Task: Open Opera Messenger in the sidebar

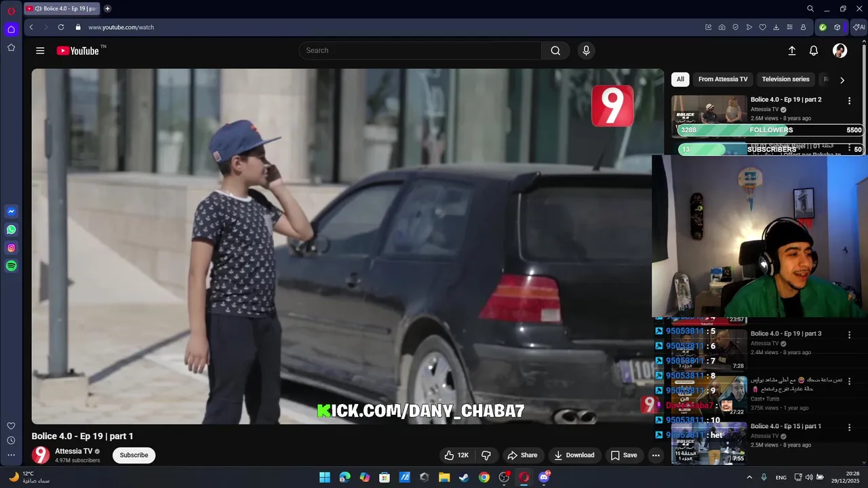Action: 11,211
